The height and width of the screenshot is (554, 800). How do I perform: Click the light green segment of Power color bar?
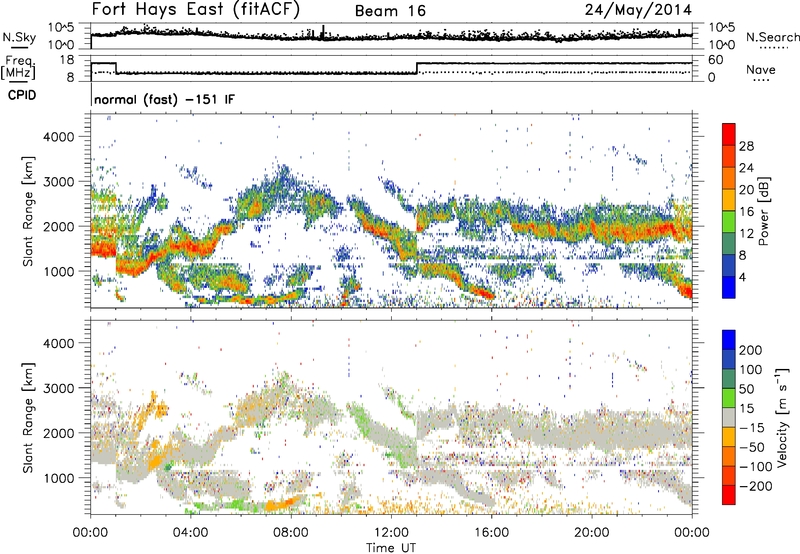point(729,222)
